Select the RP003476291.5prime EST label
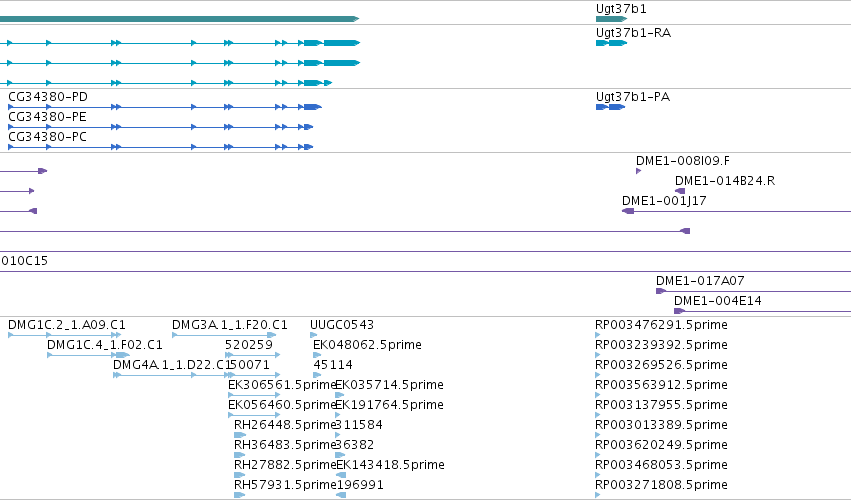The height and width of the screenshot is (500, 851). (x=661, y=325)
